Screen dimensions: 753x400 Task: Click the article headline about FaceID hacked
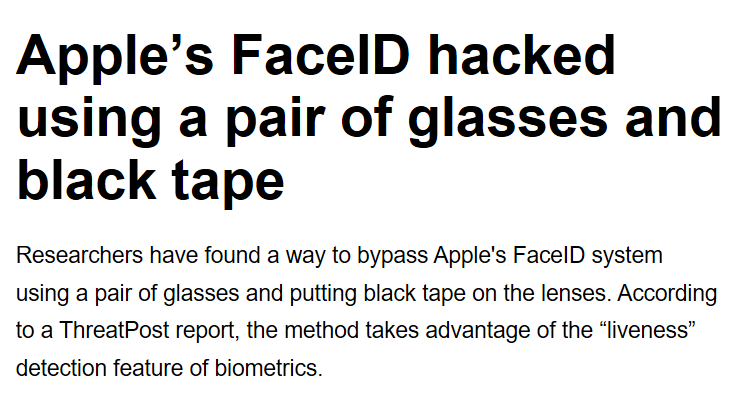click(369, 120)
